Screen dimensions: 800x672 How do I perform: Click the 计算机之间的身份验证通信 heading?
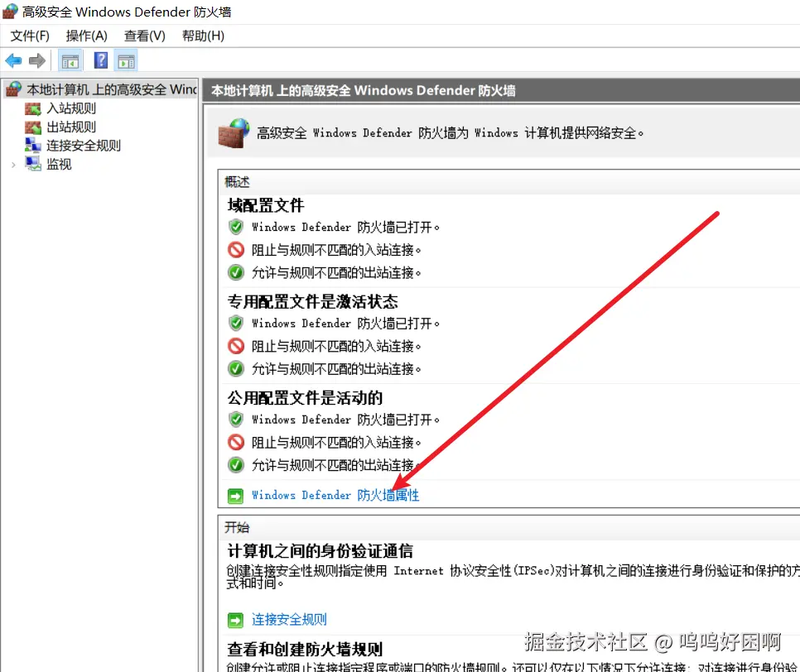click(320, 551)
